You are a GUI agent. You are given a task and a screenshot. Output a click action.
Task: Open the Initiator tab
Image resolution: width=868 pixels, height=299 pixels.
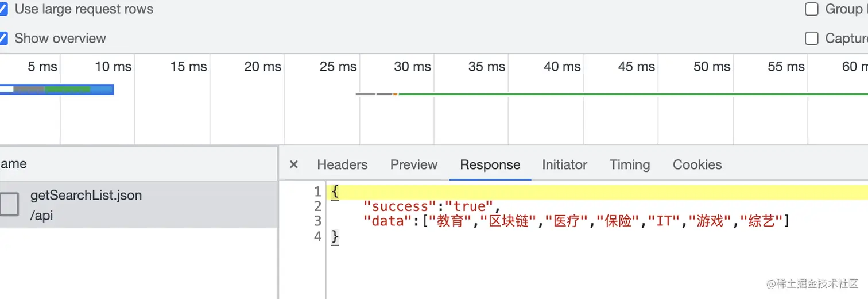click(564, 164)
